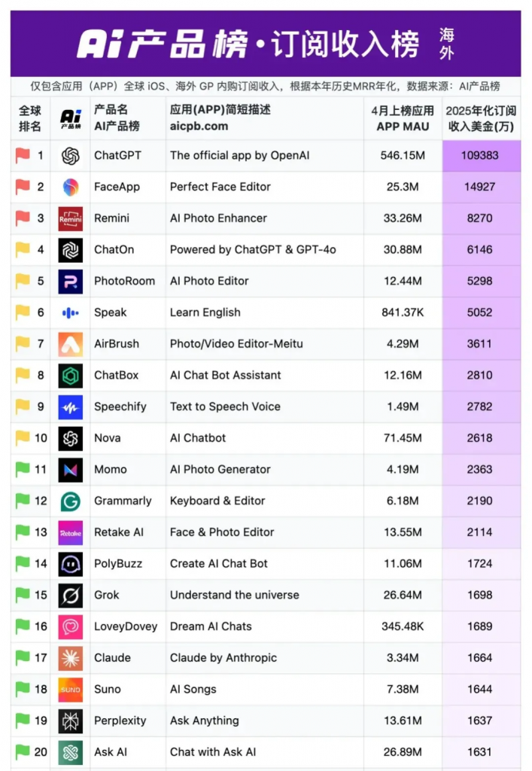This screenshot has height=771, width=532.
Task: Open the Speechify app icon
Action: 71,407
